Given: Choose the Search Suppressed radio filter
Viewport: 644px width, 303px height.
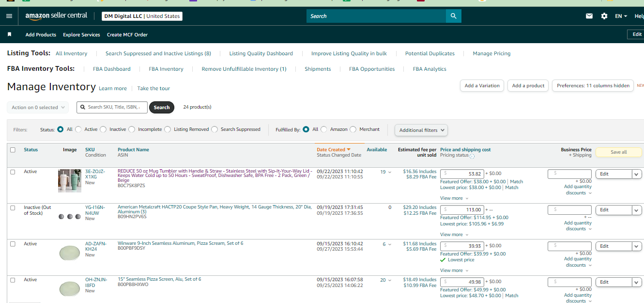Looking at the screenshot, I should click(215, 129).
